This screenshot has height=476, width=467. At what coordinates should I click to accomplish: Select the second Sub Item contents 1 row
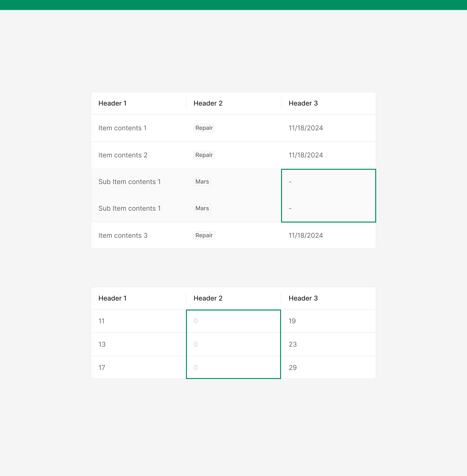point(129,208)
